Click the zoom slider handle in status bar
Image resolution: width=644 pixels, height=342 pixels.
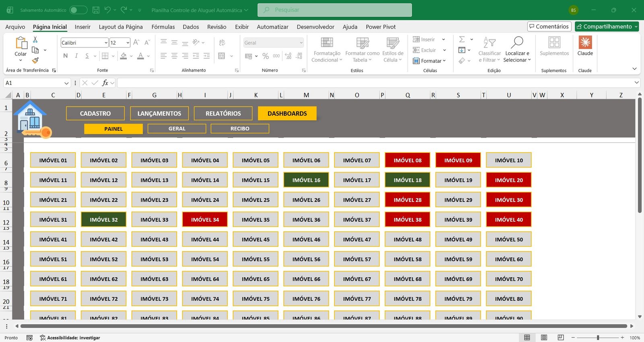[598, 338]
